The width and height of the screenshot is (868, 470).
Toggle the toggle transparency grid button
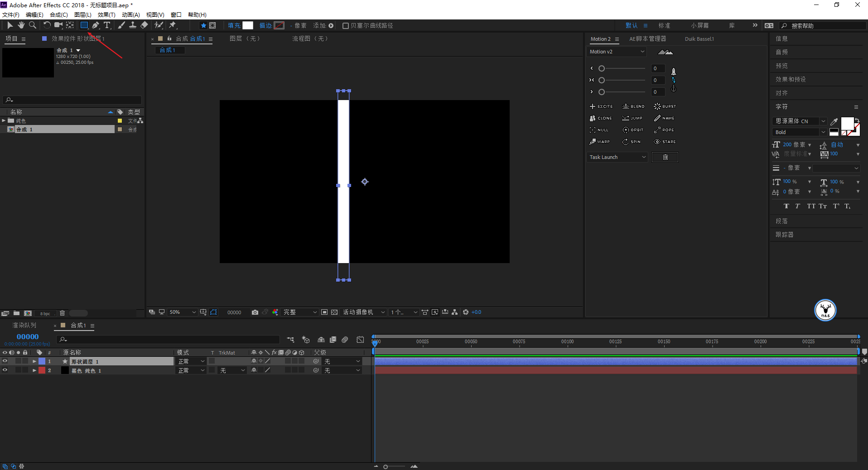(334, 312)
